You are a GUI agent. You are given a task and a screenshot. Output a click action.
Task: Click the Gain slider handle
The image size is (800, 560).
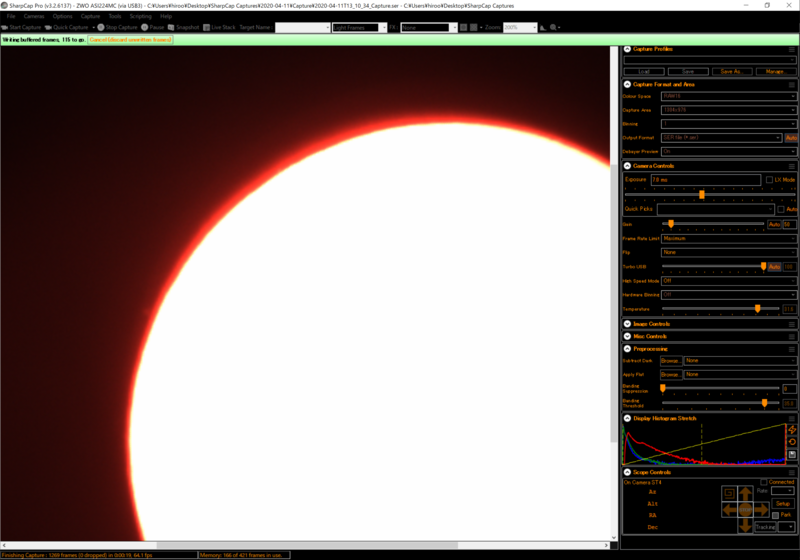pos(671,224)
